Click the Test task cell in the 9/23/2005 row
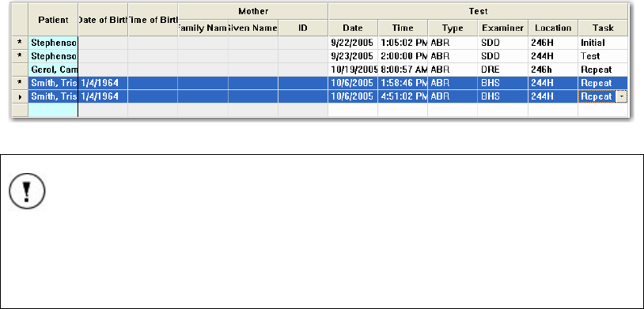The height and width of the screenshot is (309, 644). (x=603, y=56)
